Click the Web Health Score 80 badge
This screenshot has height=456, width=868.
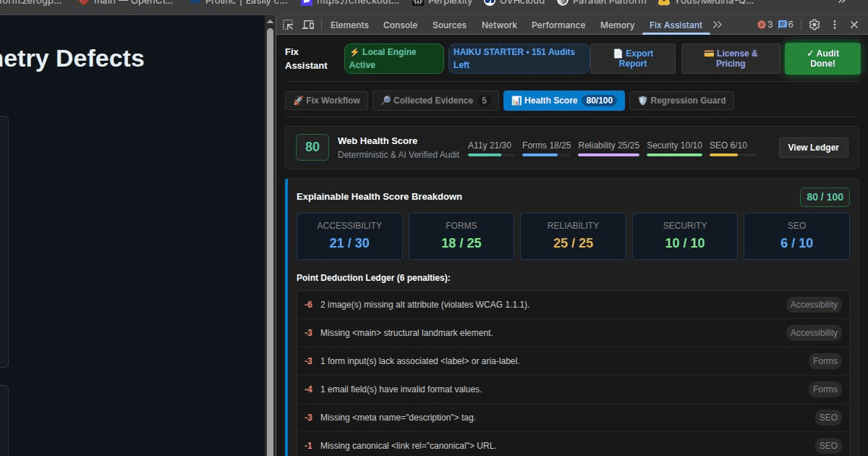312,147
